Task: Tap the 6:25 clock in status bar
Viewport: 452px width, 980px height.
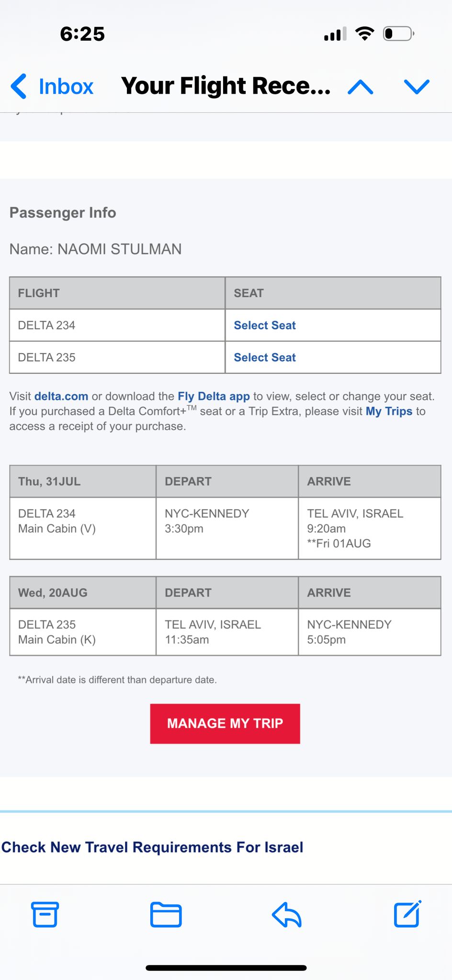Action: (x=82, y=34)
